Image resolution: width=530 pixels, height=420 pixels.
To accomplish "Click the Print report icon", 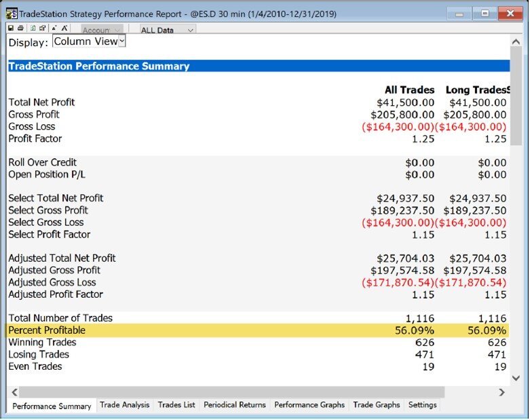I will point(20,28).
